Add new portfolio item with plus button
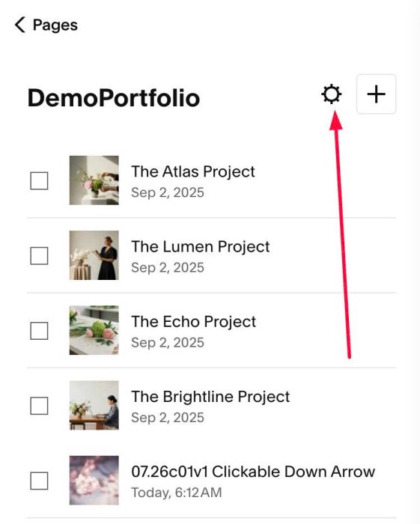The image size is (420, 524). (377, 94)
